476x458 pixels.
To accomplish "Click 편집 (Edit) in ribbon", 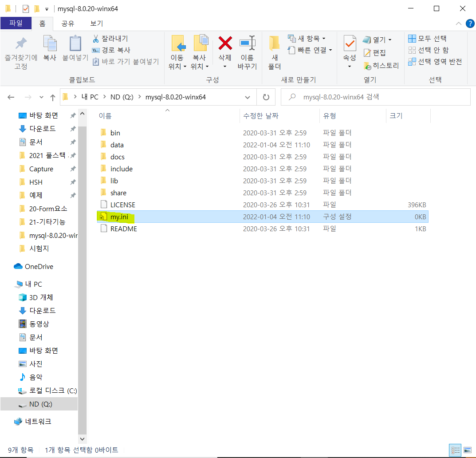I will [x=374, y=53].
